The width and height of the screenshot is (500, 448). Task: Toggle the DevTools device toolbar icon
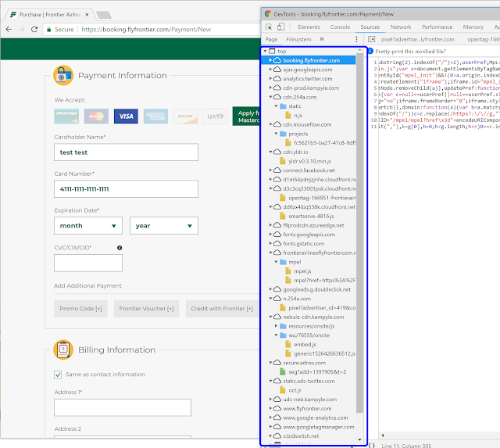(280, 27)
